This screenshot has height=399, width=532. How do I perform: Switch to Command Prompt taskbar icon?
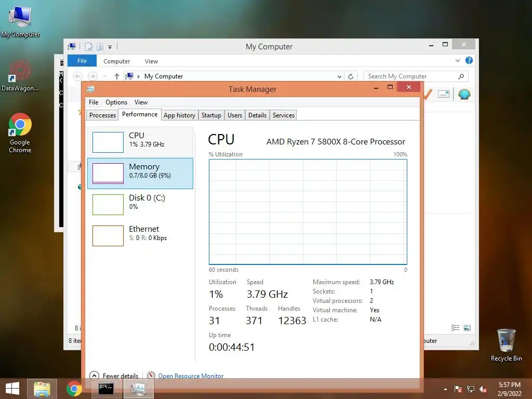106,389
